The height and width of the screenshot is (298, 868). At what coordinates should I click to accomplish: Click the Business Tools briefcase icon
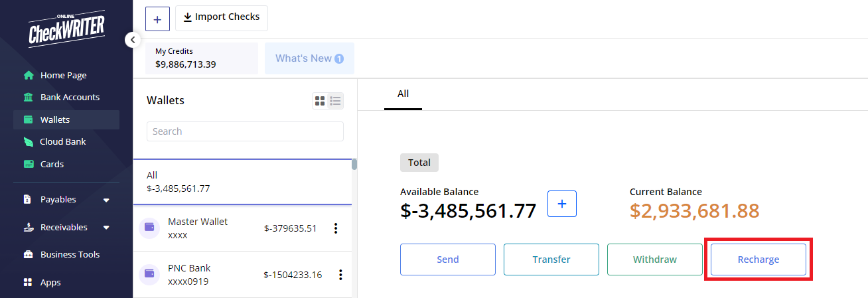tap(29, 255)
